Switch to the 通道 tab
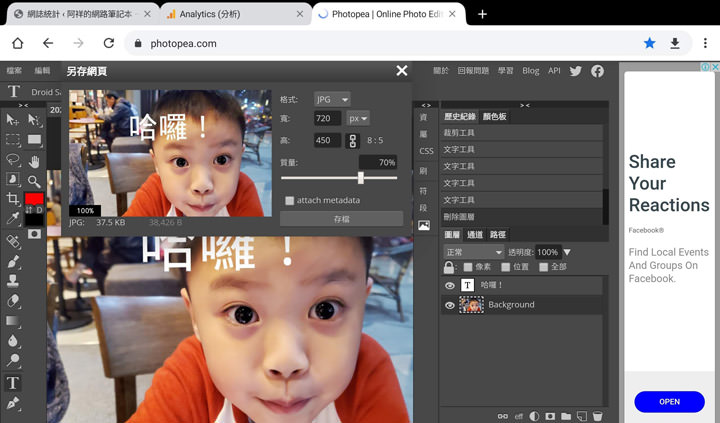The width and height of the screenshot is (720, 423). point(475,235)
